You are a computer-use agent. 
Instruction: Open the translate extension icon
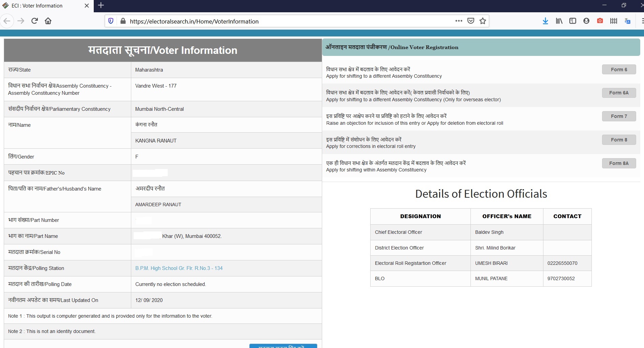pyautogui.click(x=627, y=21)
